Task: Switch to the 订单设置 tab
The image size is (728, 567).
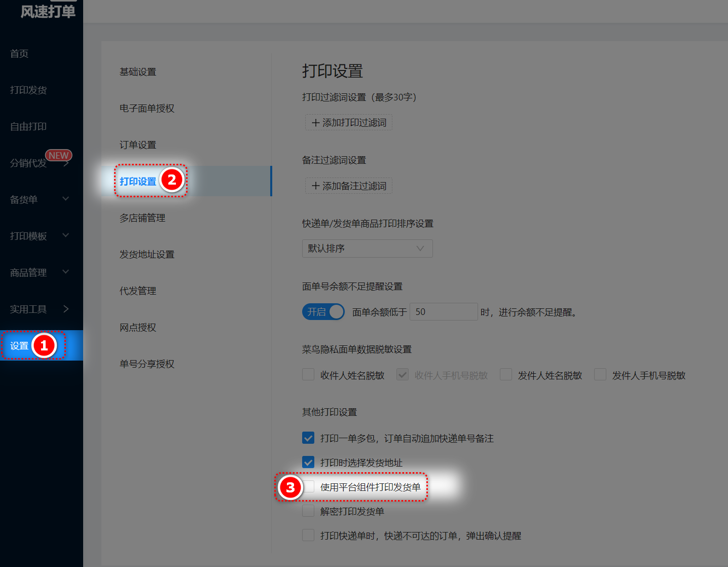Action: pos(138,145)
